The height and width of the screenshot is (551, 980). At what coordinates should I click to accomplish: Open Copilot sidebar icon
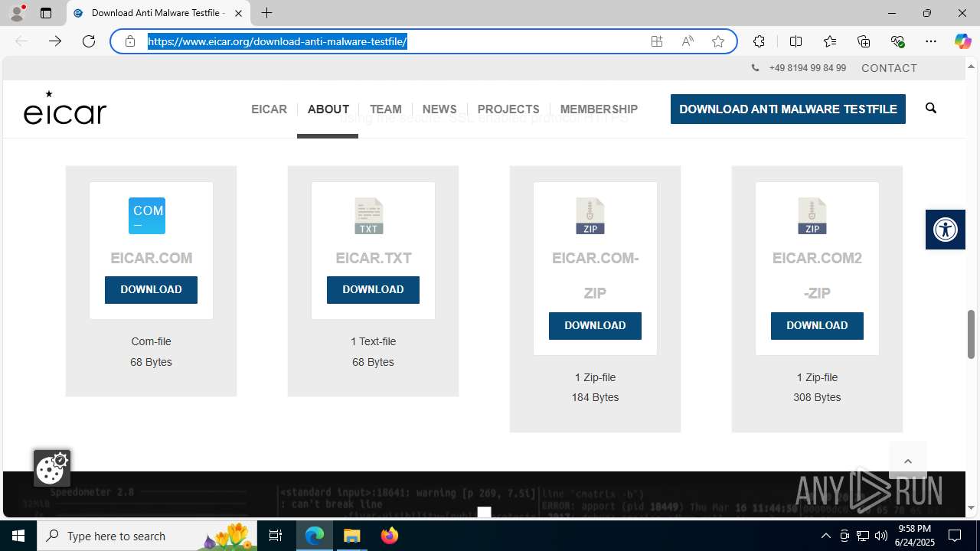tap(962, 41)
